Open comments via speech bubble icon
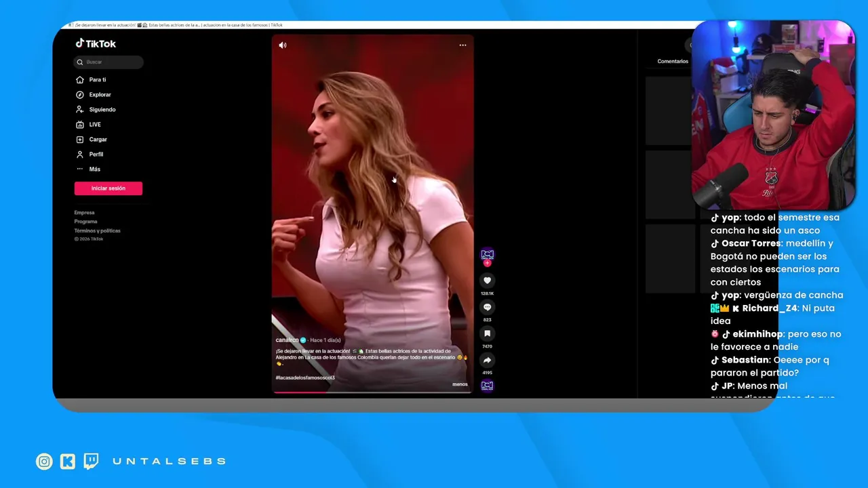This screenshot has width=868, height=488. [487, 307]
